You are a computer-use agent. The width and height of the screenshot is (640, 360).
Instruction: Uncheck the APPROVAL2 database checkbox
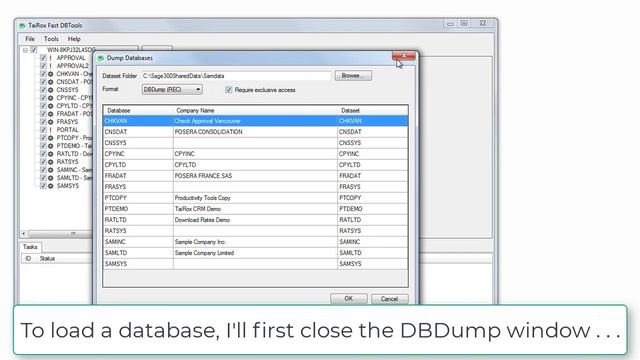(x=43, y=66)
